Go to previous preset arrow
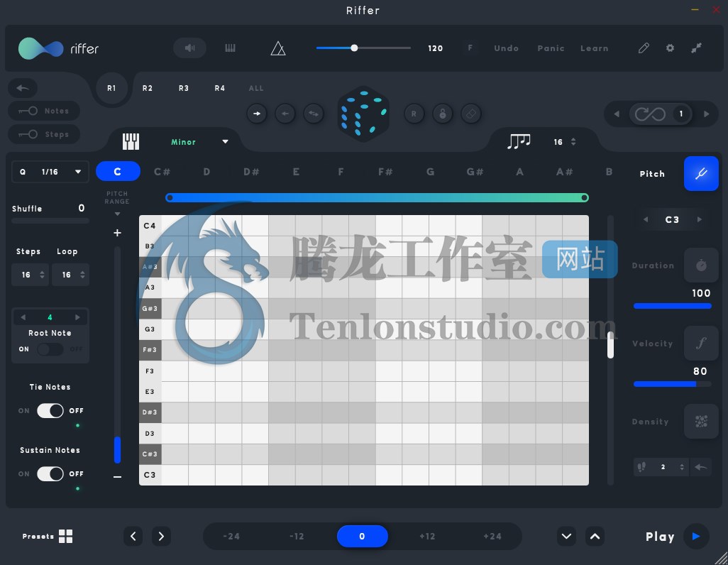The image size is (728, 565). [x=133, y=536]
